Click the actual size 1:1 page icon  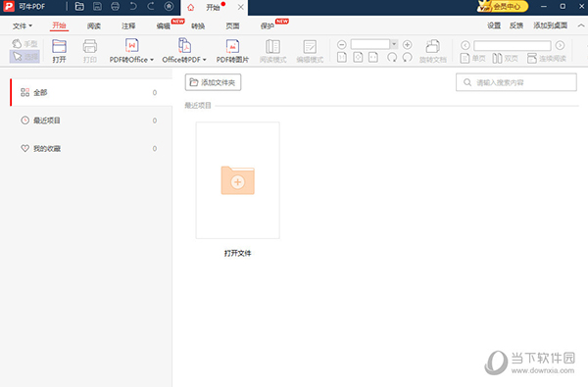click(x=342, y=58)
